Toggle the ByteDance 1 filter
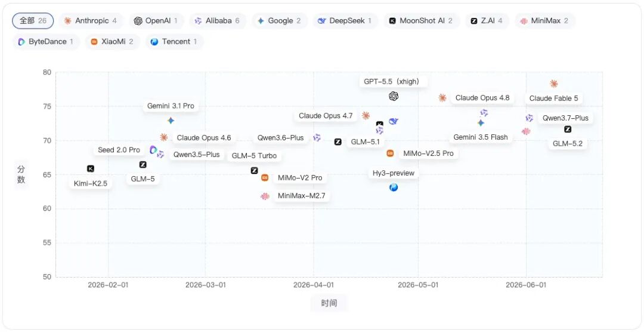Screen dimensions: 644x332 tap(46, 42)
